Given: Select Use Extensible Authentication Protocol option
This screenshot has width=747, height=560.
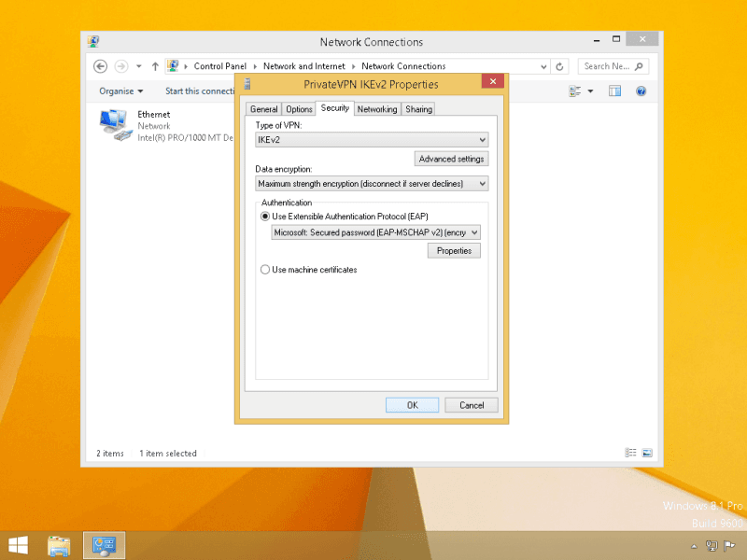Looking at the screenshot, I should coord(265,216).
